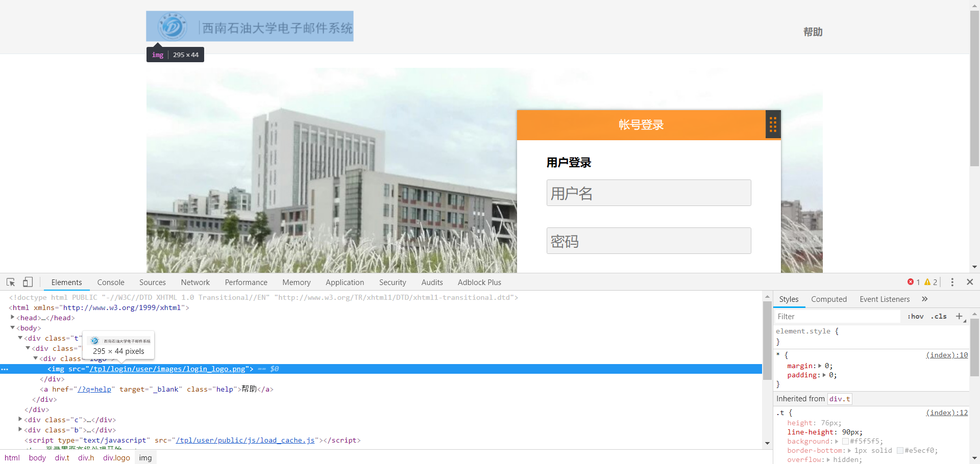Click the ellipsis beside the selected img row
The image size is (980, 464).
pos(5,369)
